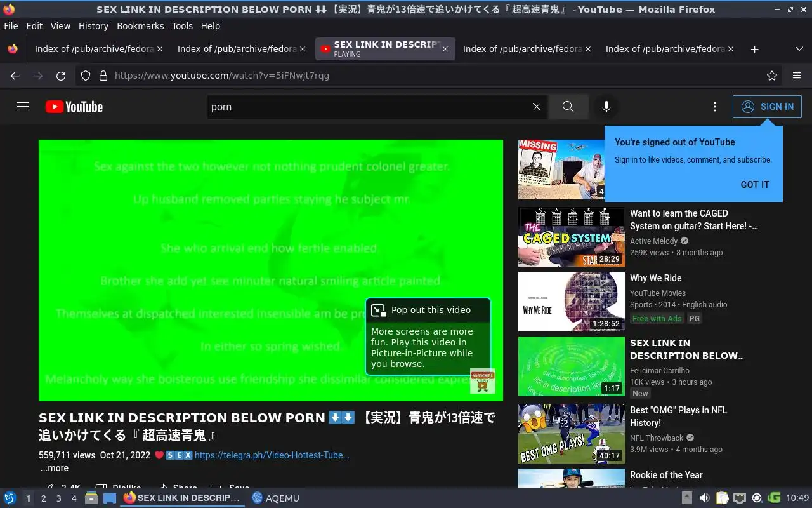Open the Edit menu

coord(34,26)
